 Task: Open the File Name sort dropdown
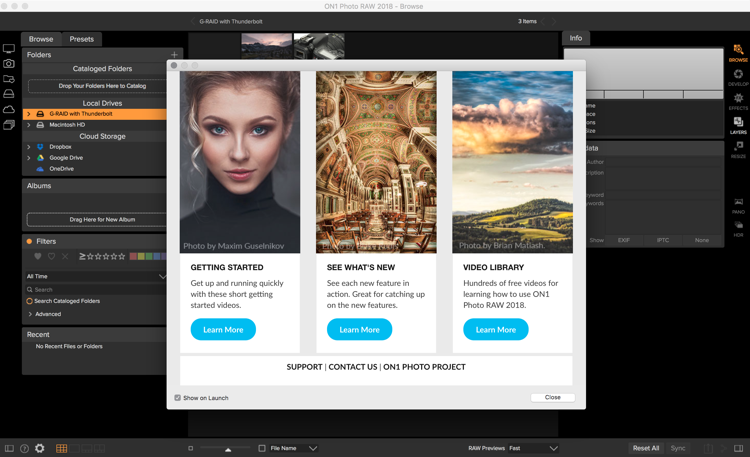pyautogui.click(x=294, y=448)
